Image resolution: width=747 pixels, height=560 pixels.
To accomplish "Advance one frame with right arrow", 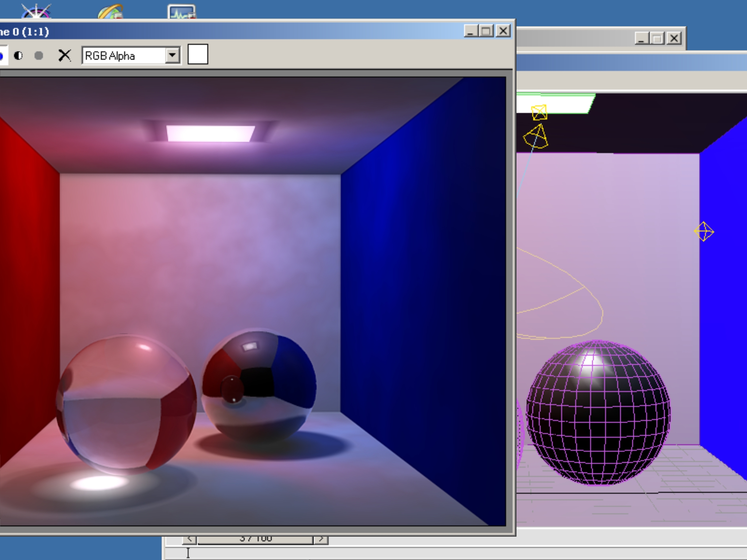I will (321, 539).
